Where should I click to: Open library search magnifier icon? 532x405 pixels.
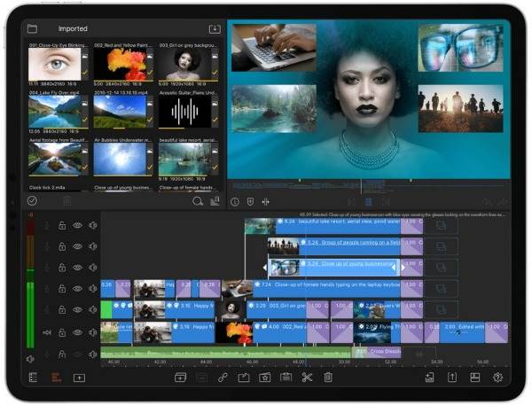pos(198,201)
